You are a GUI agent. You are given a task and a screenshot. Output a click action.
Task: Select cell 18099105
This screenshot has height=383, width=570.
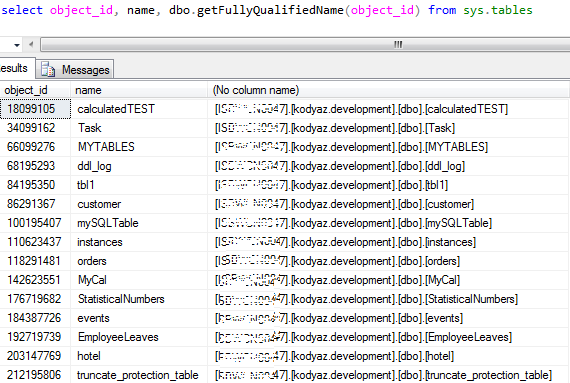point(35,109)
